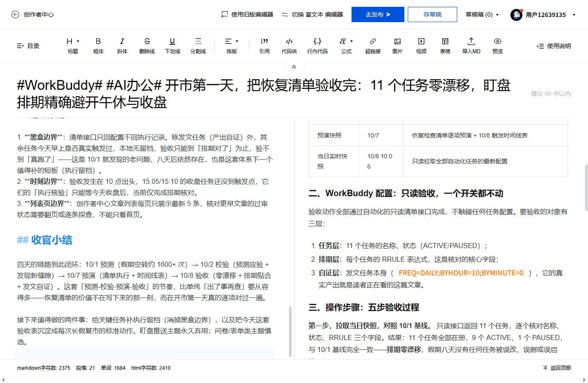Insert a 引用 blockquote
588x383 pixels.
click(x=265, y=46)
